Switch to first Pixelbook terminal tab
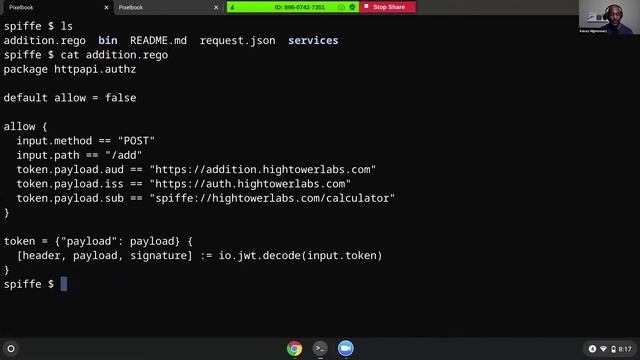Screen dimensions: 640x360 [x=57, y=7]
